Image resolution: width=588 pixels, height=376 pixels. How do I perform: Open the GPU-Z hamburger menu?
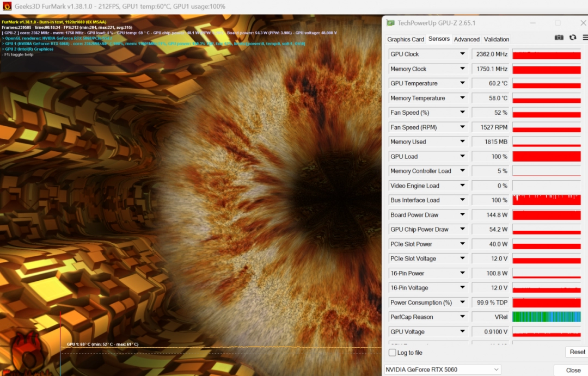pyautogui.click(x=585, y=38)
